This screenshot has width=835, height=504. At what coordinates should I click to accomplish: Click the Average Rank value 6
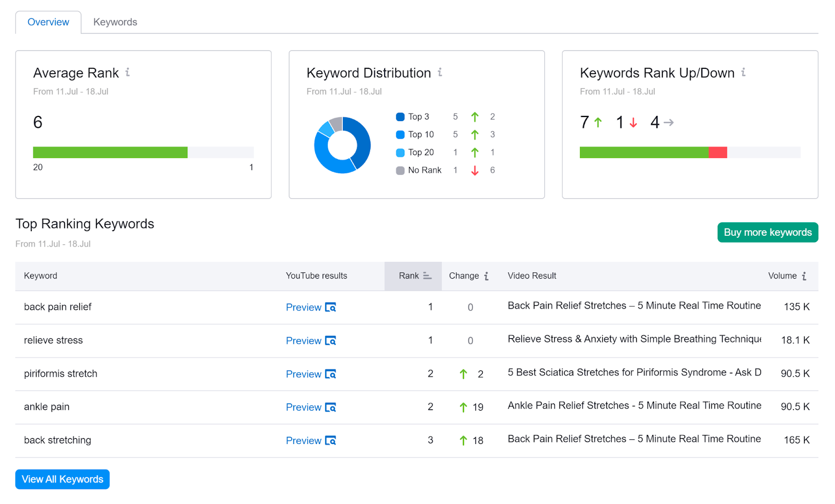[38, 122]
